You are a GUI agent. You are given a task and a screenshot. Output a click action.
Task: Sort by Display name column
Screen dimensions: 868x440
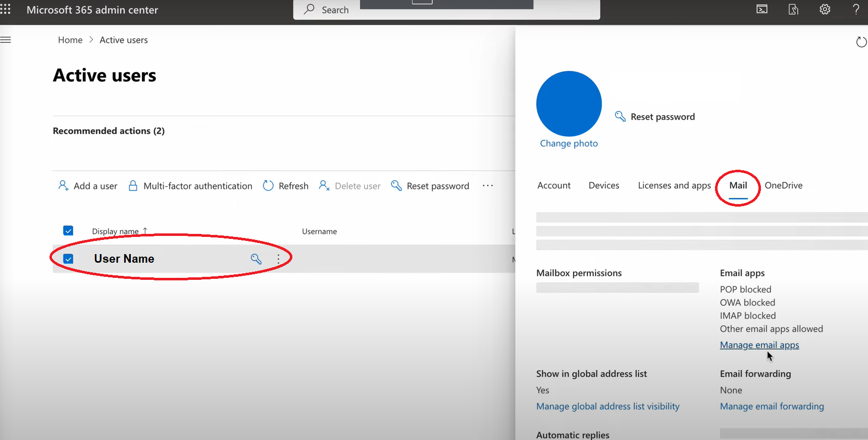pyautogui.click(x=120, y=231)
